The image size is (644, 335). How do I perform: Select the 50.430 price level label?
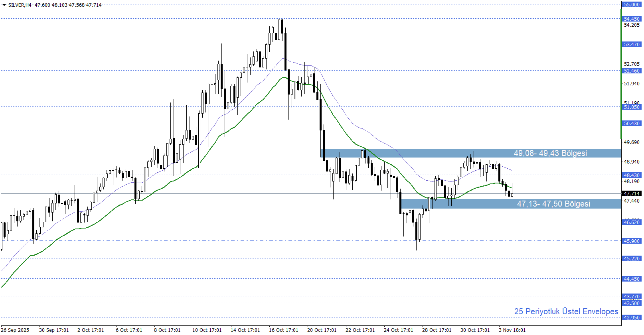coord(632,123)
